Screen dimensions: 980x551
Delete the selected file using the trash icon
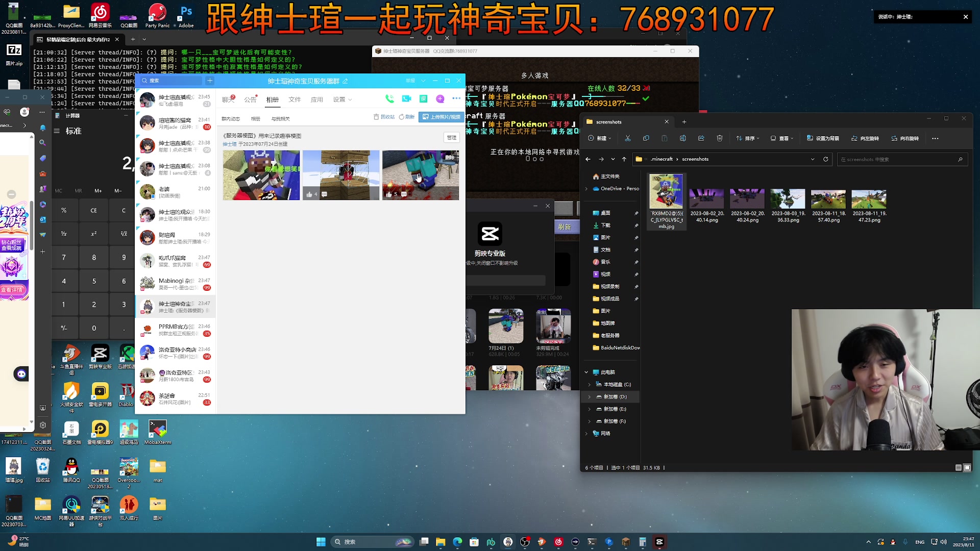click(720, 138)
